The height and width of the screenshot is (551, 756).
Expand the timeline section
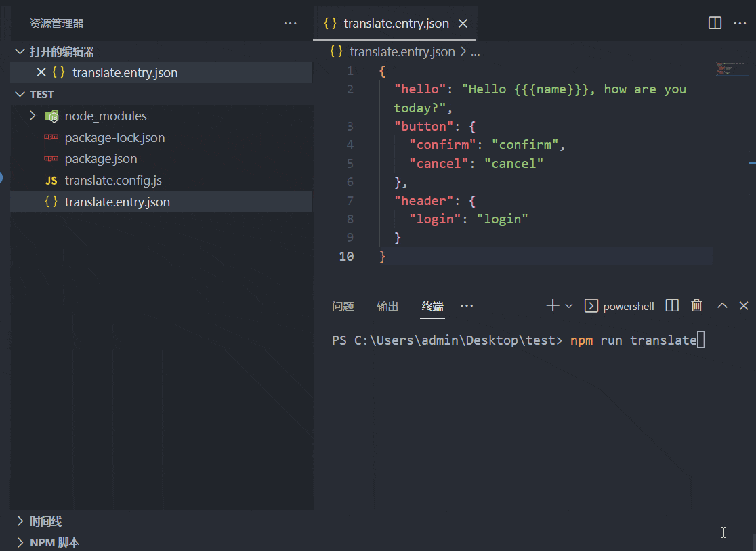[20, 521]
